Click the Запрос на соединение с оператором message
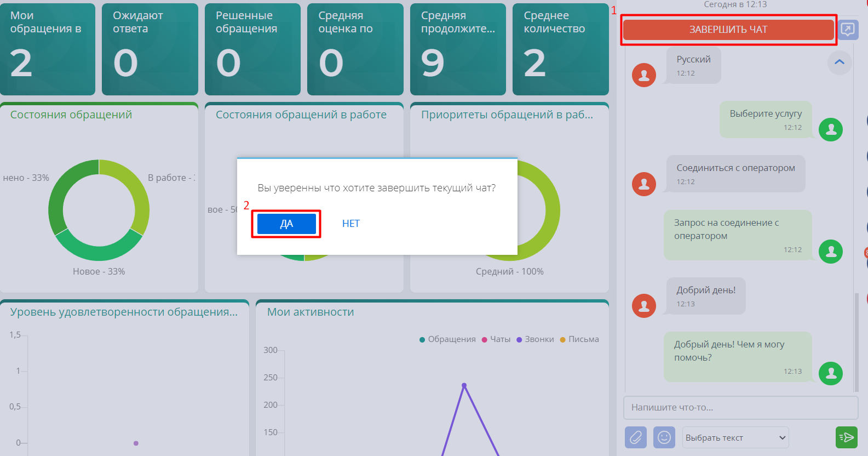The image size is (868, 456). click(738, 235)
